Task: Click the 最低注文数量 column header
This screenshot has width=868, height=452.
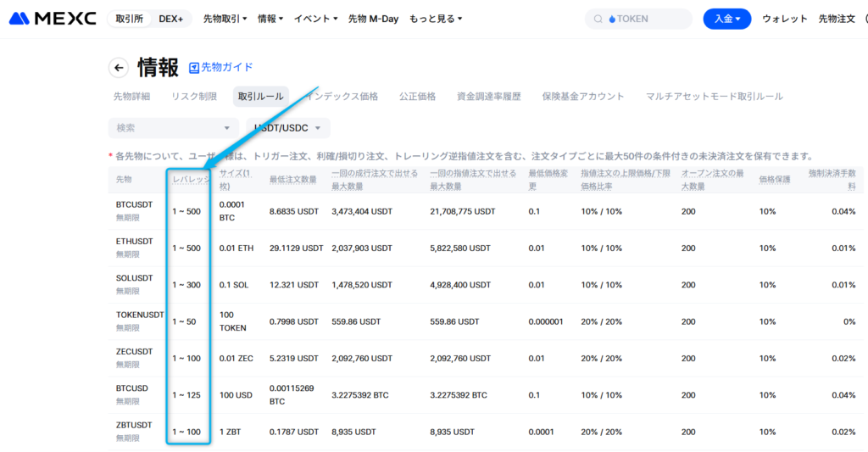Action: [292, 180]
